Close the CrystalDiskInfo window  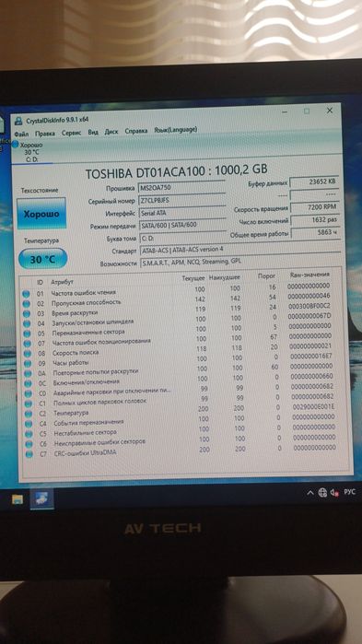point(330,111)
